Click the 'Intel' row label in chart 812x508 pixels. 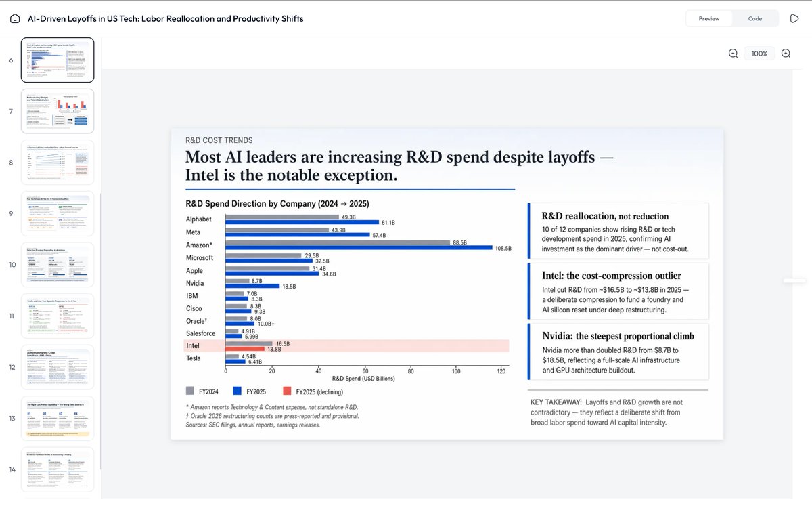193,346
